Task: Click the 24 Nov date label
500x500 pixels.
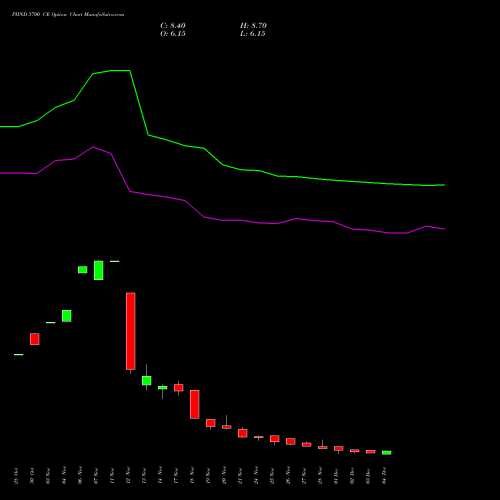Action: coord(256,476)
